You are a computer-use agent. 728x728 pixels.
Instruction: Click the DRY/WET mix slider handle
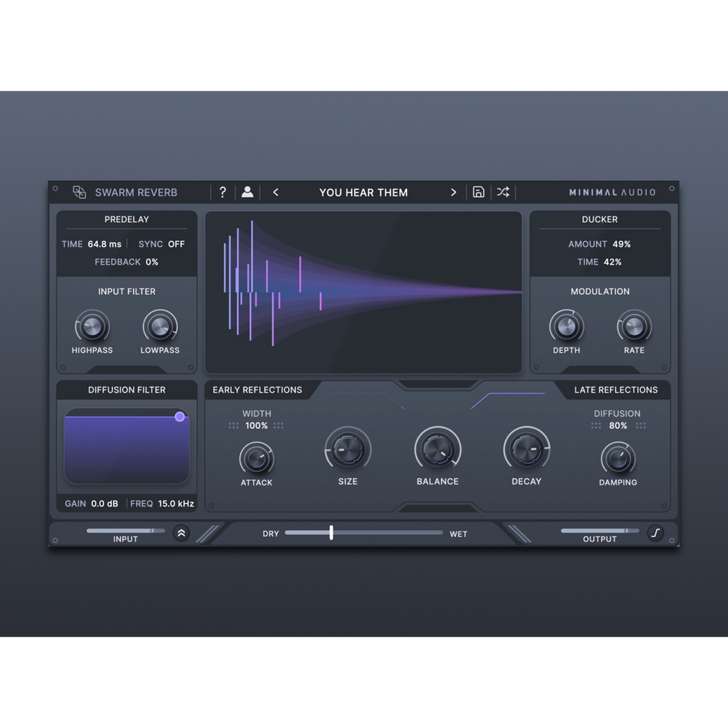click(331, 533)
